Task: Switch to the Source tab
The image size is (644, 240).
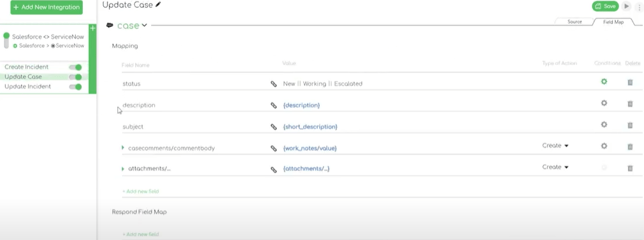Action: pos(574,22)
